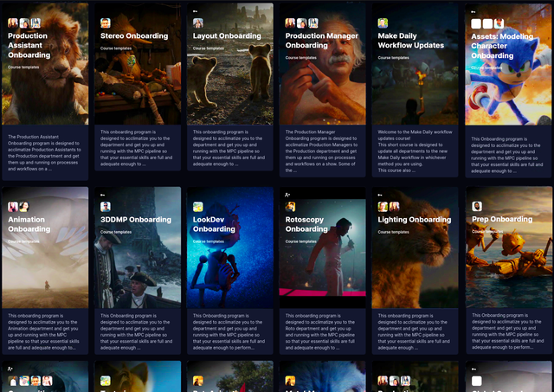Click second avatar on Animation Onboarding card
The width and height of the screenshot is (554, 392).
pyautogui.click(x=24, y=207)
